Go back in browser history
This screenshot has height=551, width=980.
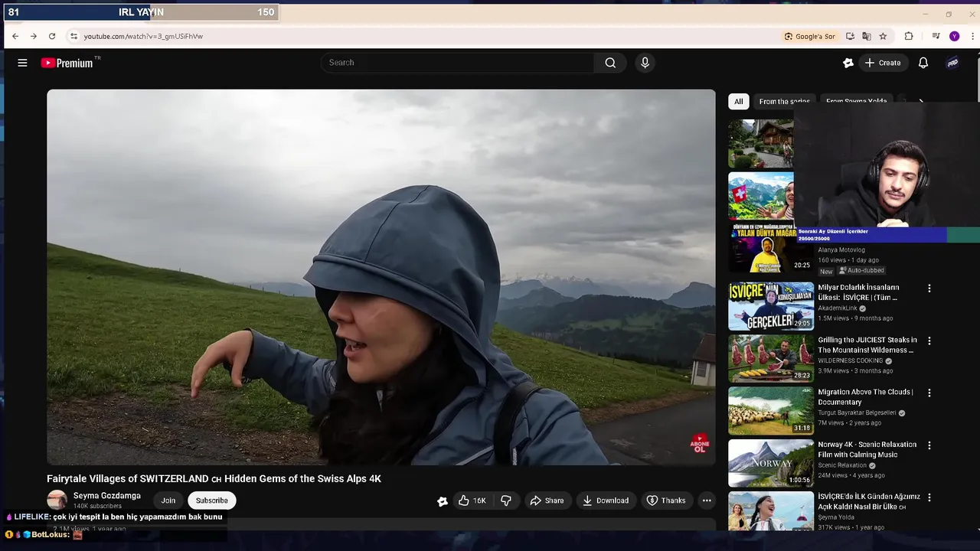pyautogui.click(x=15, y=36)
